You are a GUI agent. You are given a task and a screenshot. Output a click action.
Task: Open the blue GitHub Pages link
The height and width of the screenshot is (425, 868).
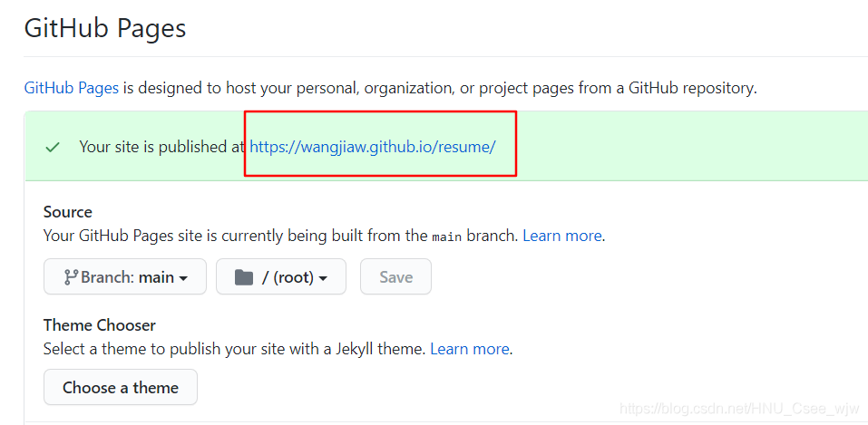click(71, 88)
